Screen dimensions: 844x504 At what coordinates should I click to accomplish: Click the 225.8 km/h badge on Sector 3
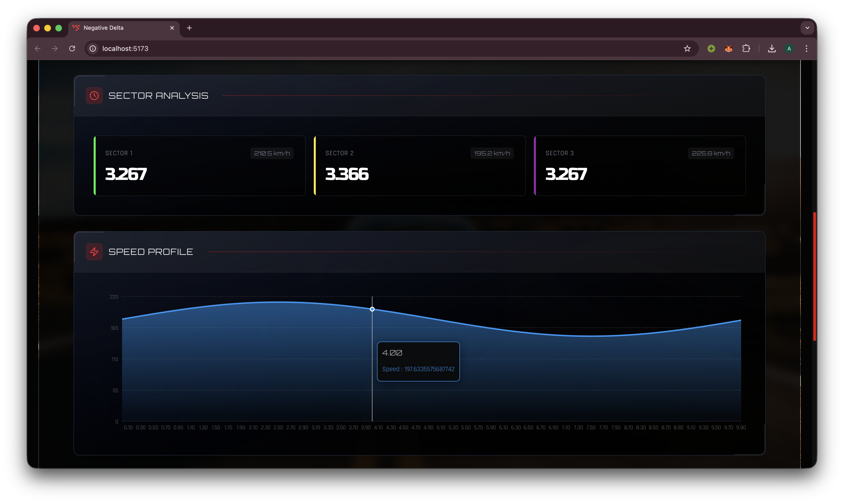(711, 153)
